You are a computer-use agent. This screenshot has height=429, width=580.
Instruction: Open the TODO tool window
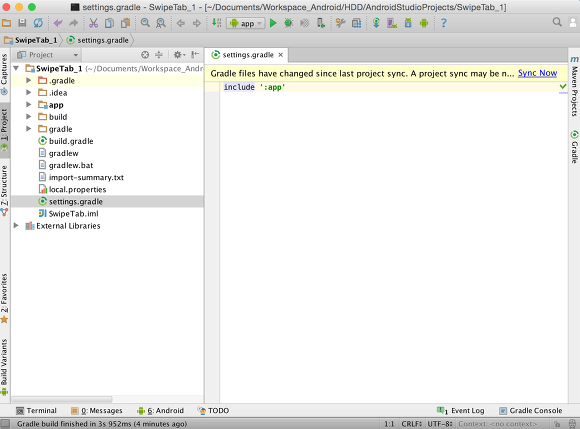213,411
